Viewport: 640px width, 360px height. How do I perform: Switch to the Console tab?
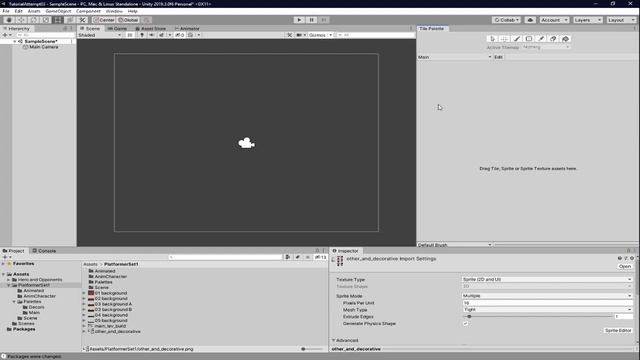tap(44, 251)
